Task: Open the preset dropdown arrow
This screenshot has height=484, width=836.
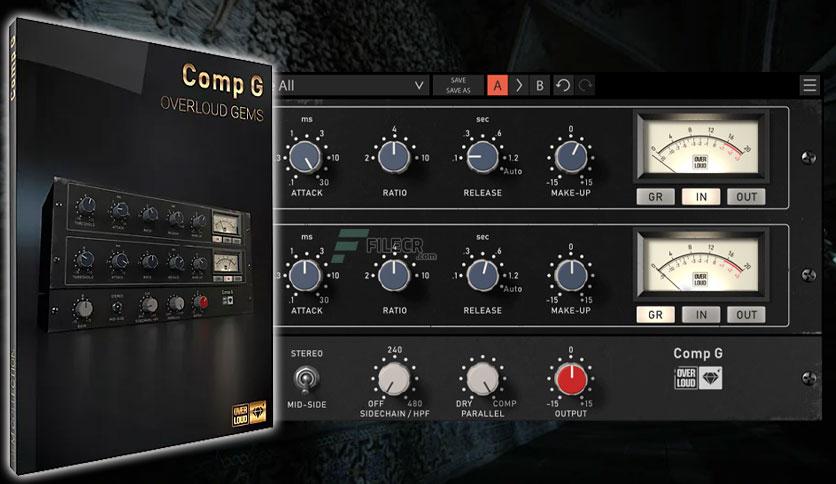Action: [x=420, y=86]
